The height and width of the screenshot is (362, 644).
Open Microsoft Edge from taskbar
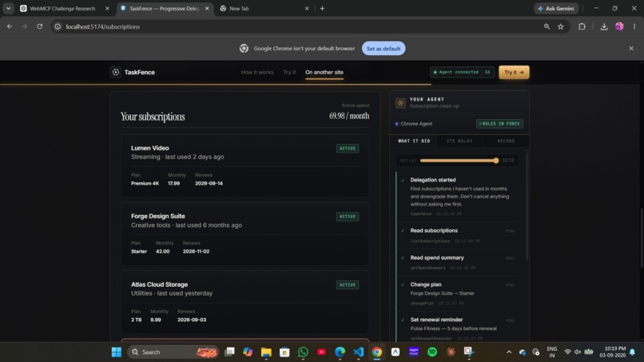pos(340,352)
